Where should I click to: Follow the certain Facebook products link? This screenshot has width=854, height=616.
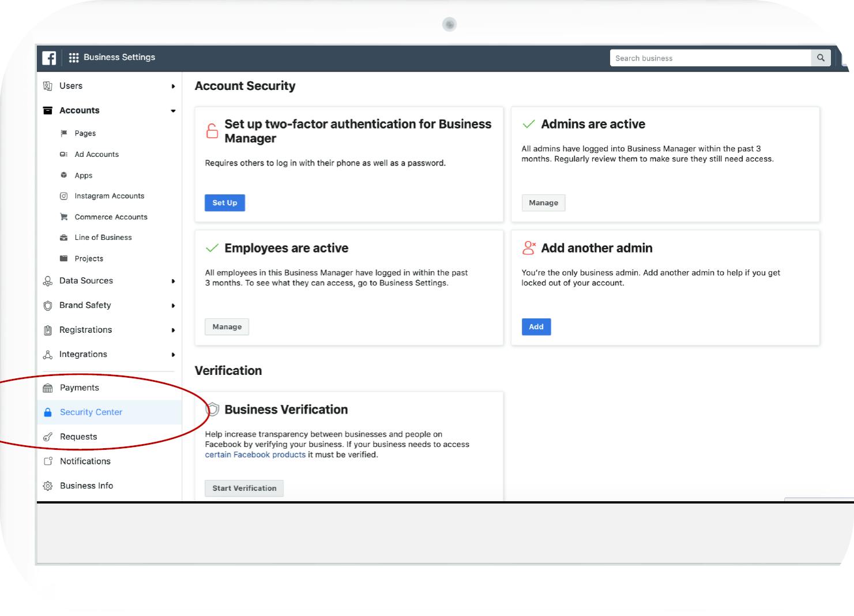(x=255, y=455)
